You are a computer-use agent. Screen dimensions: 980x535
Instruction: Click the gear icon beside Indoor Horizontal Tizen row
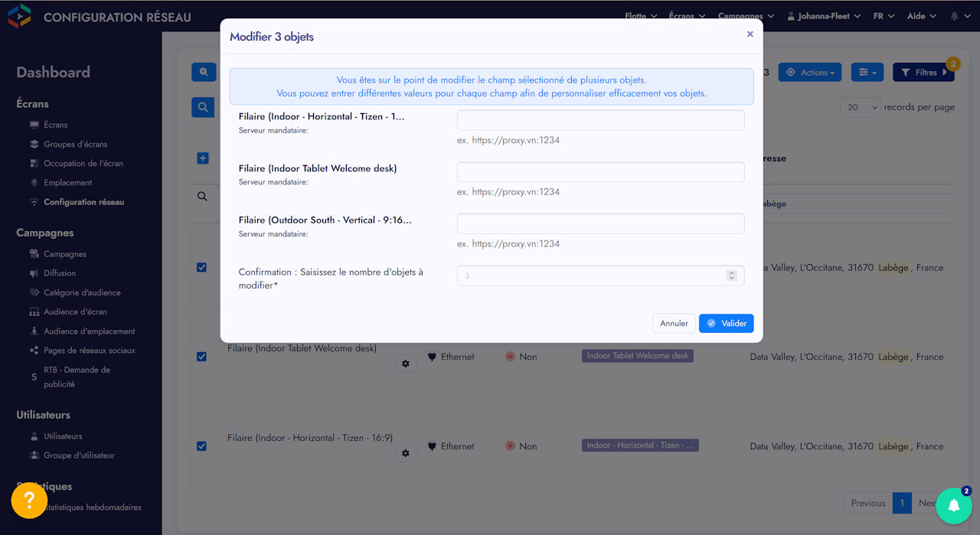click(406, 453)
